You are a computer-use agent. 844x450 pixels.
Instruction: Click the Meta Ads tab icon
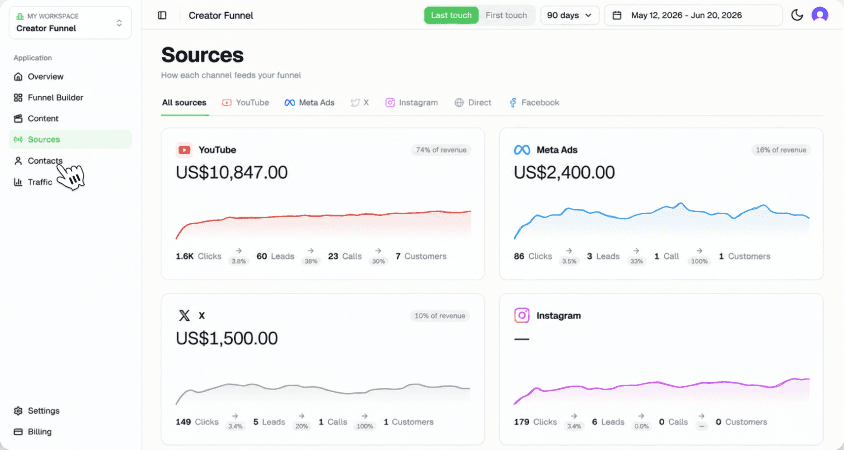[x=290, y=103]
